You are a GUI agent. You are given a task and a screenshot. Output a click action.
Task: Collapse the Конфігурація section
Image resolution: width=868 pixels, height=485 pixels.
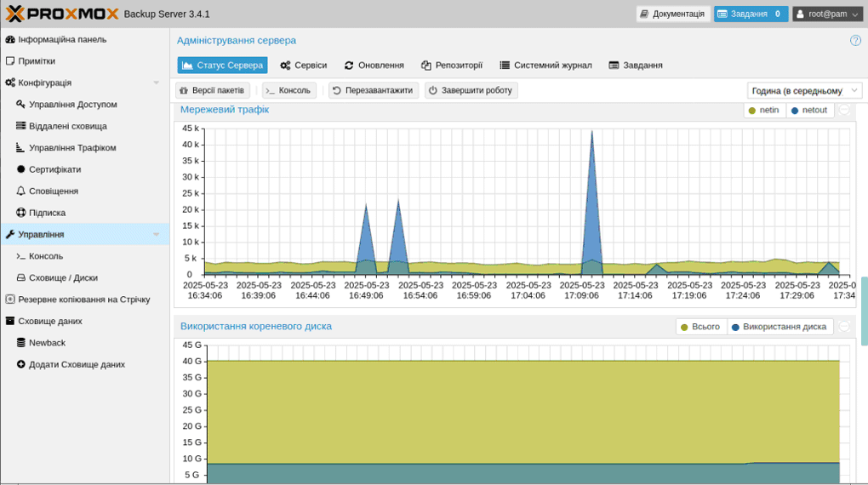156,83
